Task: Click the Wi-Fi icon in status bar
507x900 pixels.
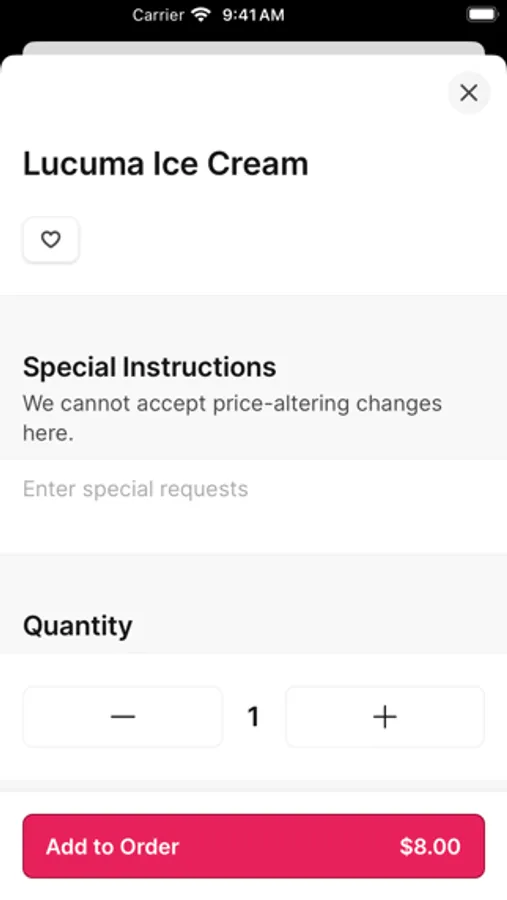Action: click(201, 14)
